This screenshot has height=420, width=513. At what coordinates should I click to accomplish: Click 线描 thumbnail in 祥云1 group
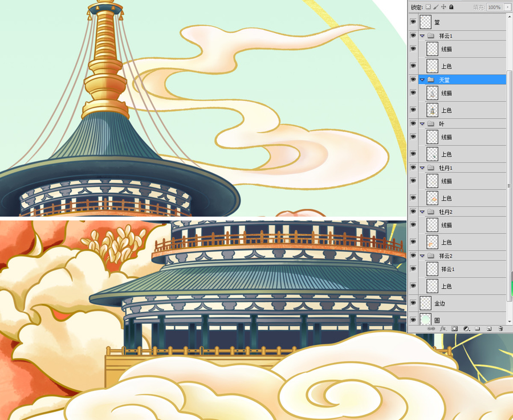[432, 49]
